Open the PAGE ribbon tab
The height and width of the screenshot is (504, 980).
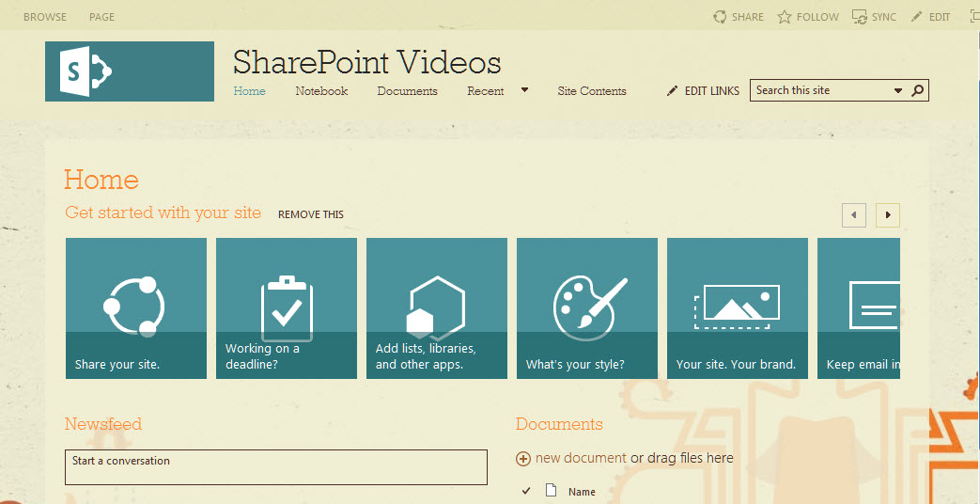101,17
